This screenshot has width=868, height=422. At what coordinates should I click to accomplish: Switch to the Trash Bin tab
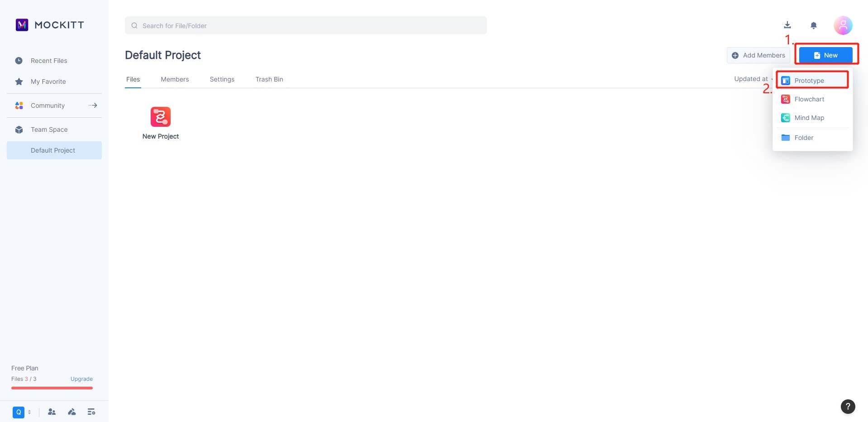[269, 79]
